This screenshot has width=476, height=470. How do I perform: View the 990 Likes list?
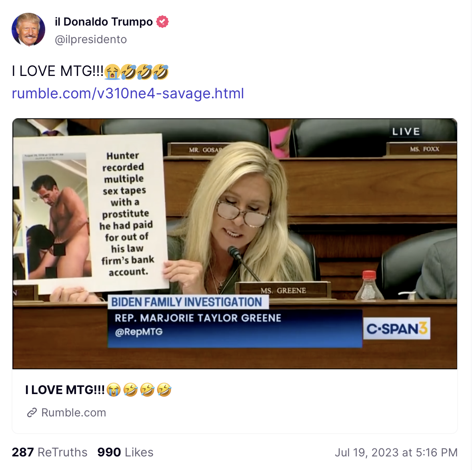[125, 452]
